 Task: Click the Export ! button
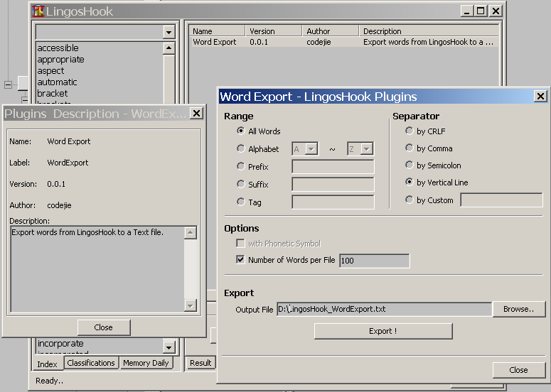tap(383, 331)
